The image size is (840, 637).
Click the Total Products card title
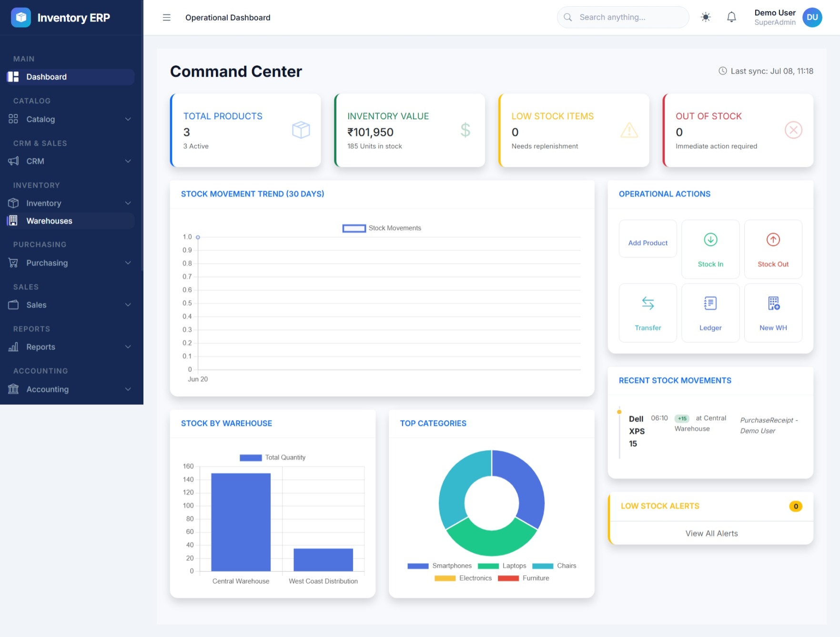coord(223,116)
